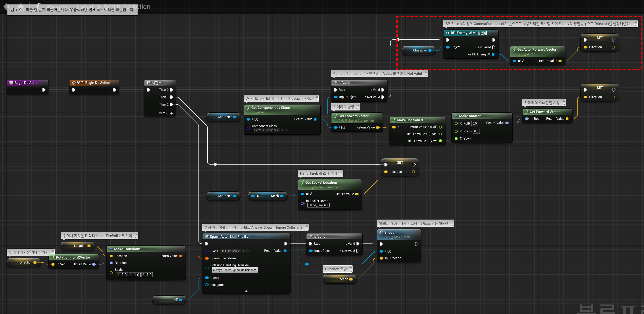
Task: Toggle pin on 'Hand_FireBall 소켓 위치' comment bubble
Action: point(341,172)
